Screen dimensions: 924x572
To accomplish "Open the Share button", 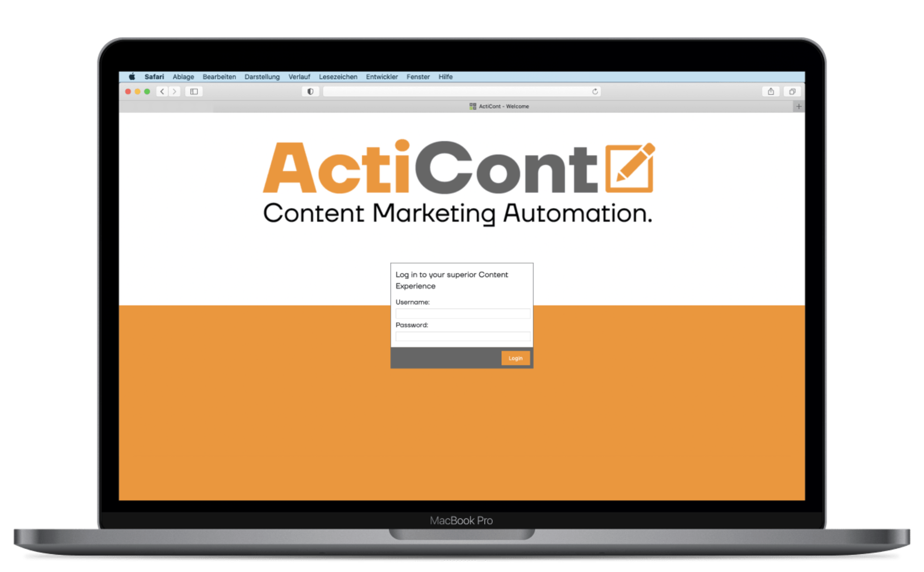I will (770, 91).
